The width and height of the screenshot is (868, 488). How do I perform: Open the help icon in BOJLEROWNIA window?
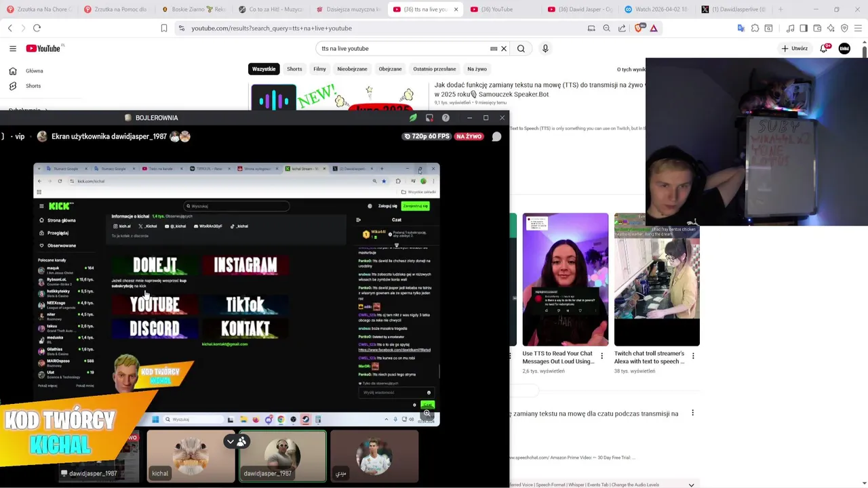446,118
